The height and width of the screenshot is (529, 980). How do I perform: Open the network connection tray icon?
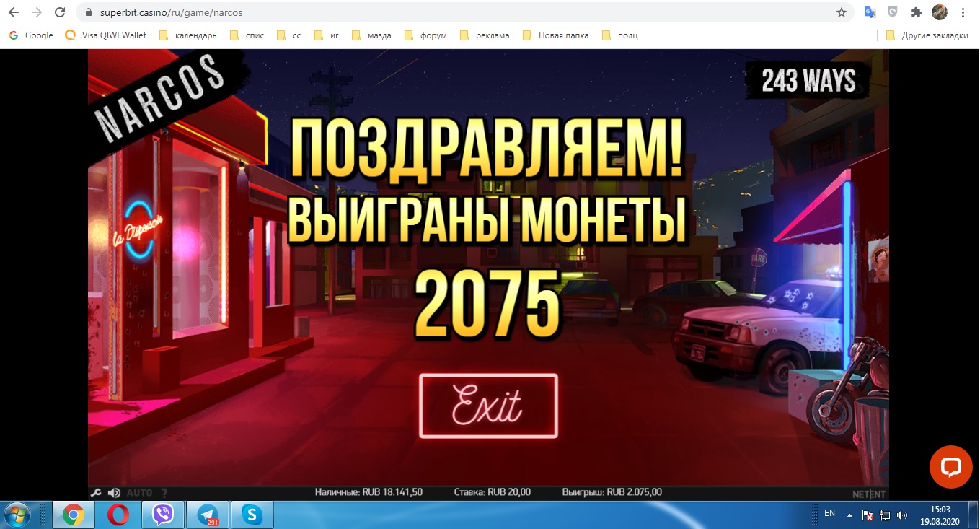(x=885, y=515)
